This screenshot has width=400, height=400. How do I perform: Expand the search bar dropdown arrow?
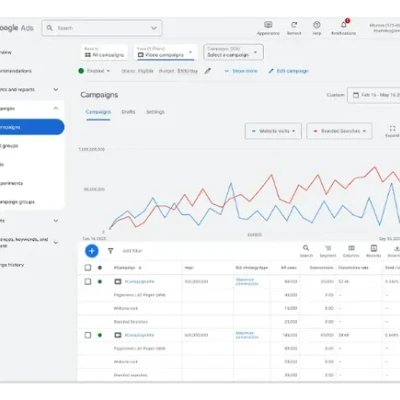coord(154,28)
